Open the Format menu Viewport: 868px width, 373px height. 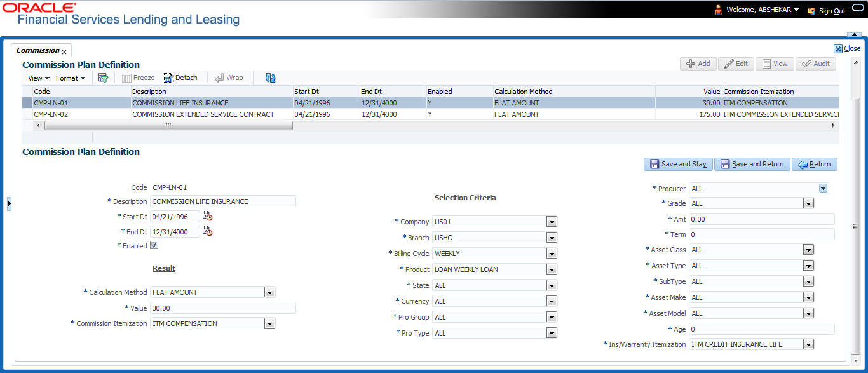70,78
